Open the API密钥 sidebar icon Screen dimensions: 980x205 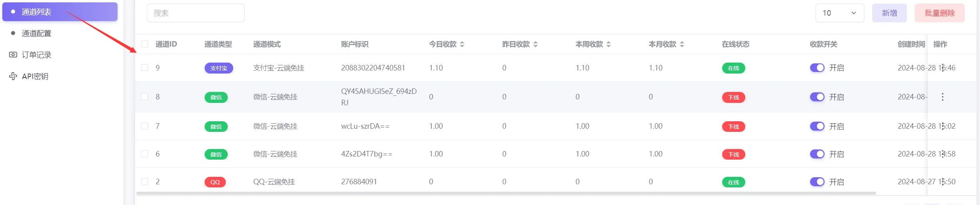tap(13, 76)
